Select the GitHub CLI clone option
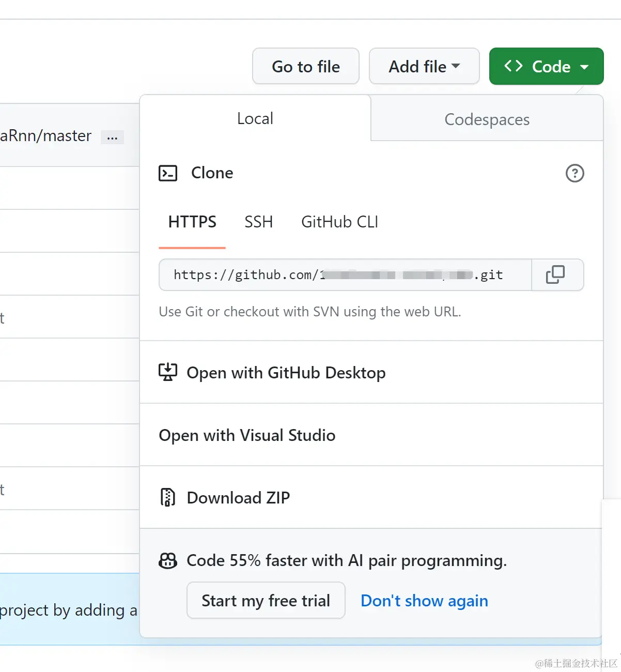The width and height of the screenshot is (621, 672). click(339, 222)
